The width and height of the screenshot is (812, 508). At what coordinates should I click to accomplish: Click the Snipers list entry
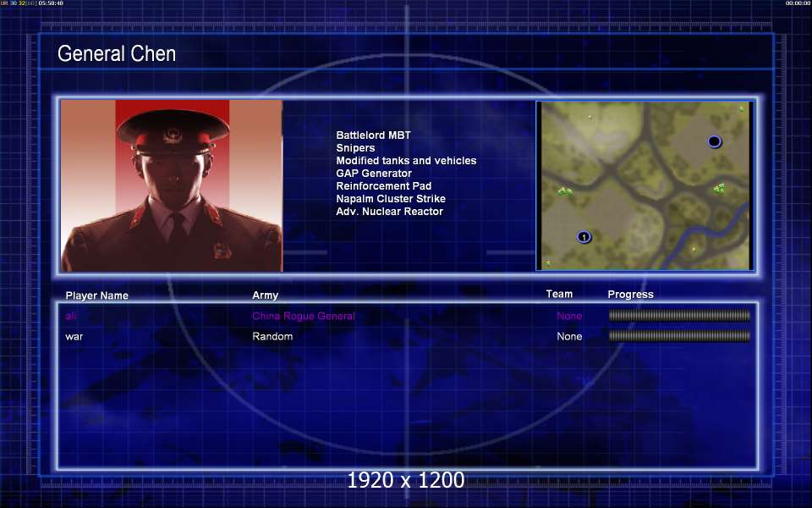click(x=355, y=148)
